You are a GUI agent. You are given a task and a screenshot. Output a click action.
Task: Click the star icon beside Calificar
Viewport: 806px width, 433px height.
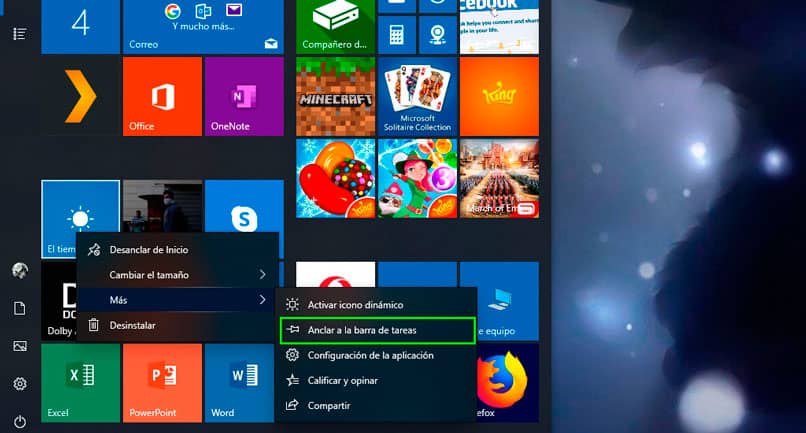click(292, 381)
